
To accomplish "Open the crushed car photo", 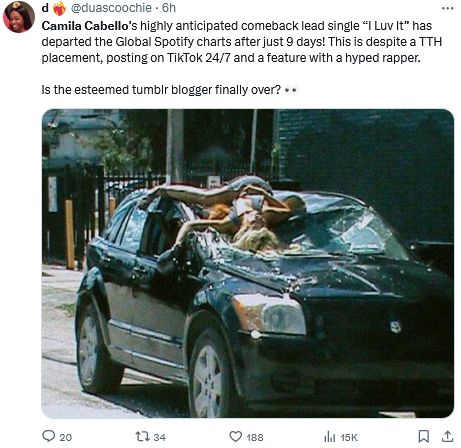I will click(247, 263).
